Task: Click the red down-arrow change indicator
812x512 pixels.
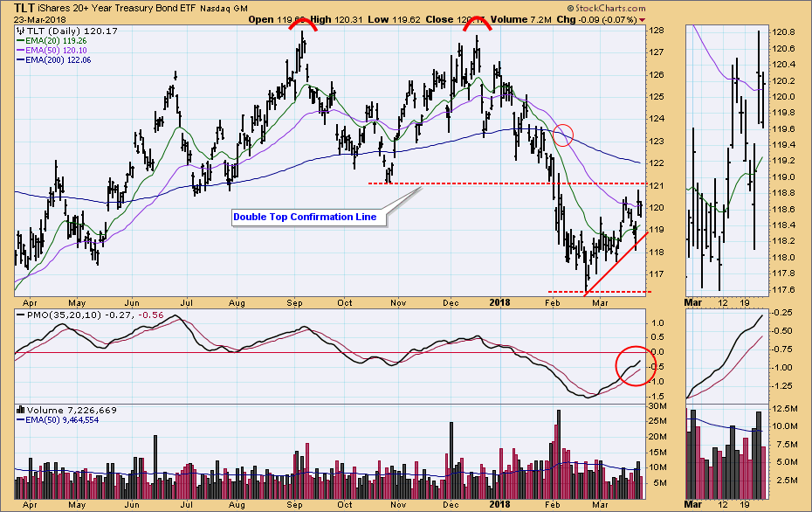Action: point(643,18)
